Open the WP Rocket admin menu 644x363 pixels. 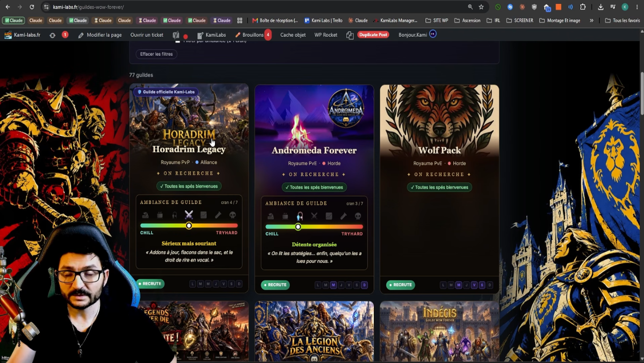point(326,35)
